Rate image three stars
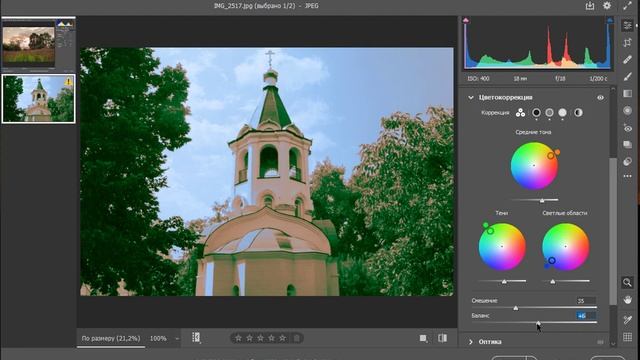The height and width of the screenshot is (360, 640). coord(260,338)
